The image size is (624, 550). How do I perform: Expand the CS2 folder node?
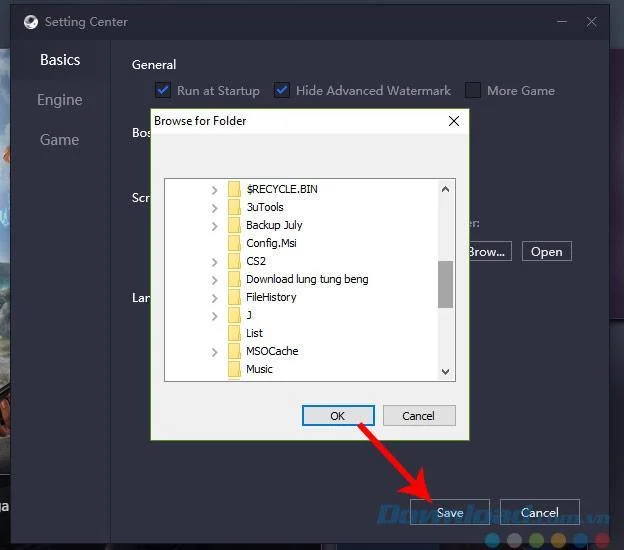click(x=214, y=262)
